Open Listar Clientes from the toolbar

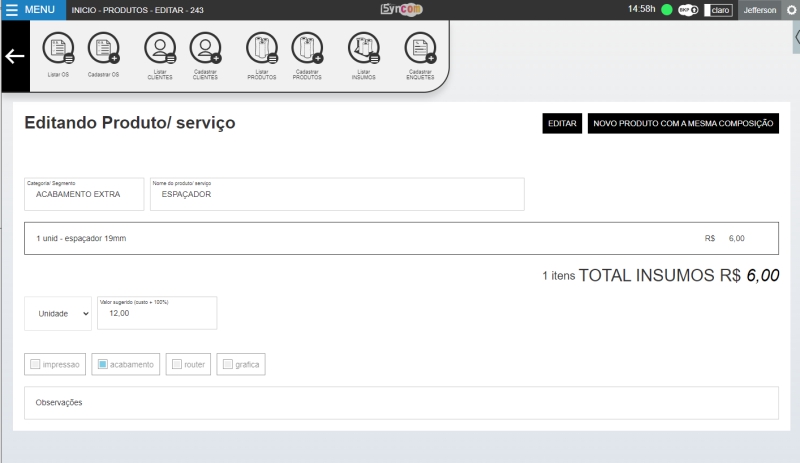click(x=160, y=49)
